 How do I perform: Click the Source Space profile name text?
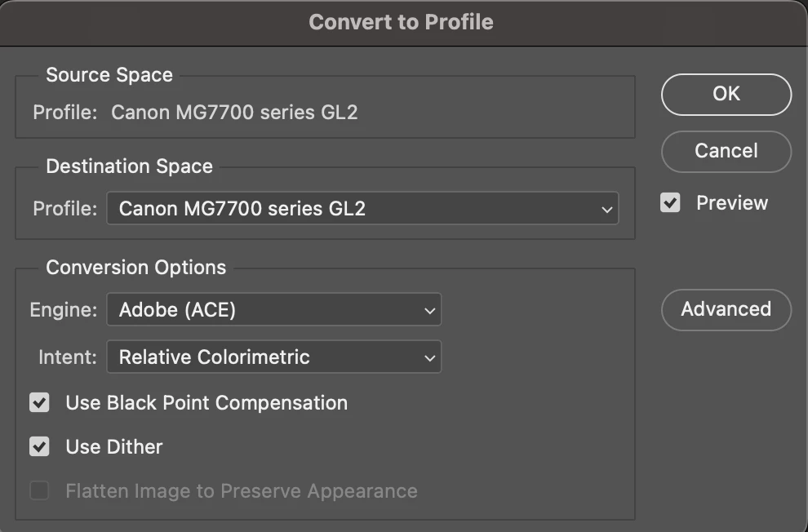(234, 112)
